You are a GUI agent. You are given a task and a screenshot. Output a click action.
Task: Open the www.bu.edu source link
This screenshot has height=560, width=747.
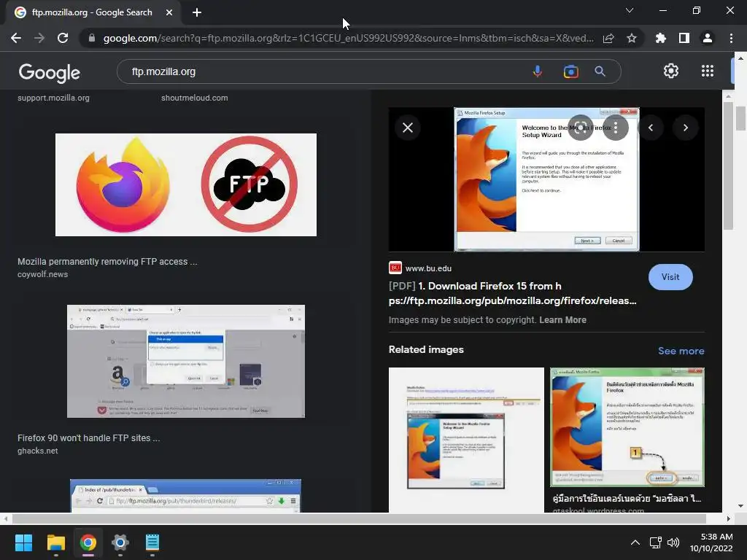coord(428,268)
